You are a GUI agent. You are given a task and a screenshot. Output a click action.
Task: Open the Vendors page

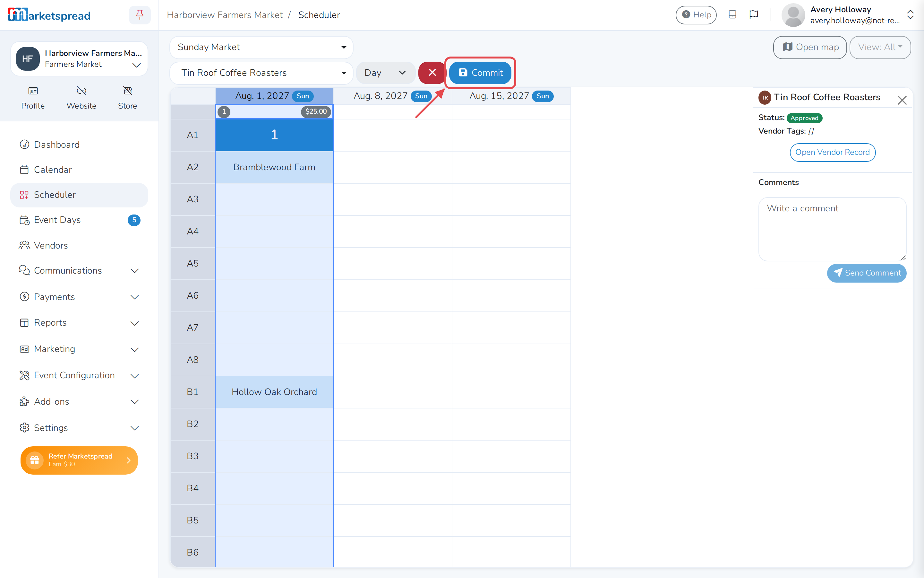(x=79, y=245)
